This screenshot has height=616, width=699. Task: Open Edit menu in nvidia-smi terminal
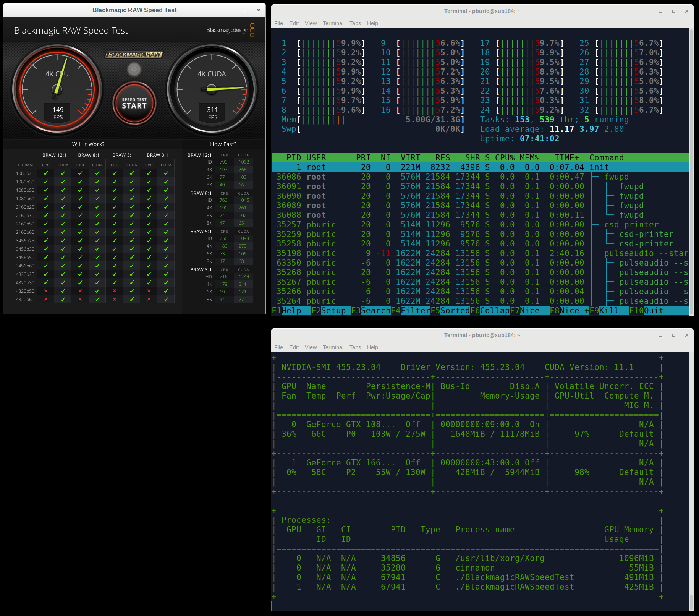(x=294, y=347)
